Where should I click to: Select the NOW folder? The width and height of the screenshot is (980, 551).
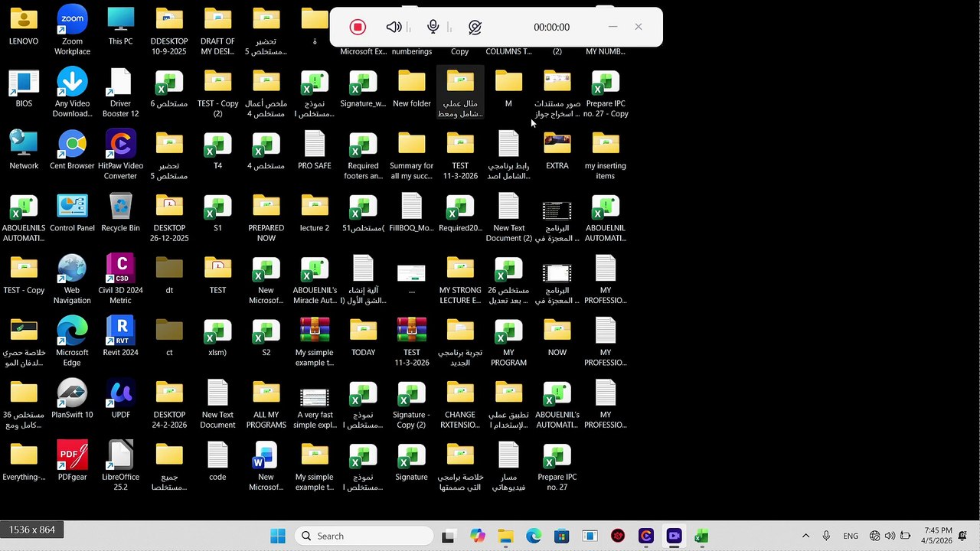pos(557,337)
